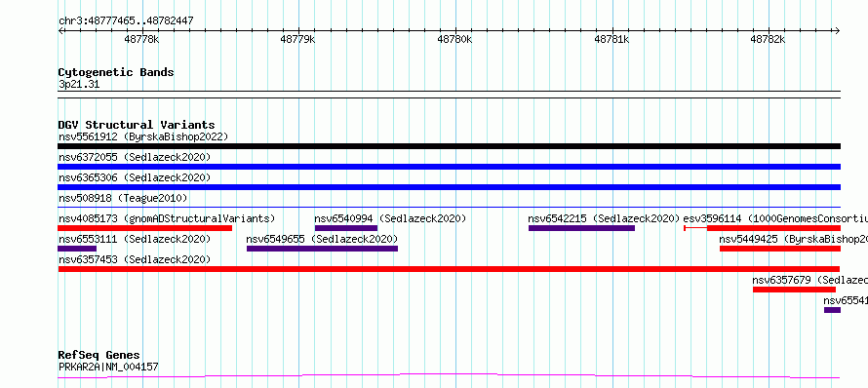Click the Cytogenetic Bands track title

116,72
